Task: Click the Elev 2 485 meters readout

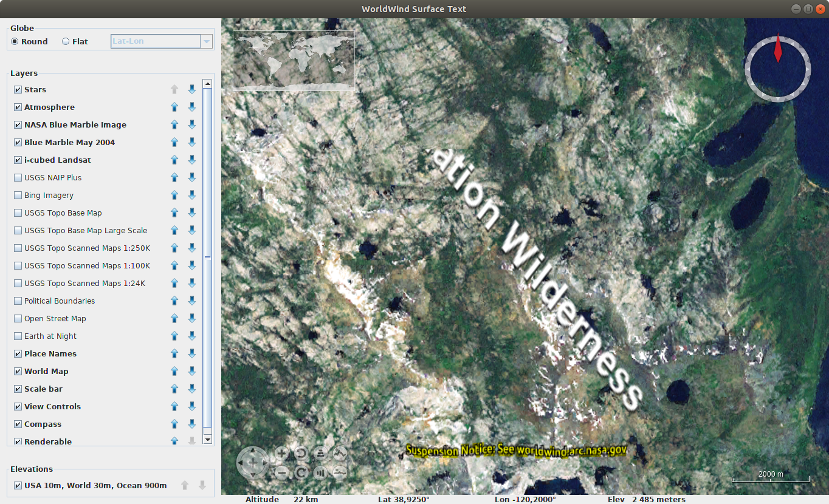Action: pos(647,499)
